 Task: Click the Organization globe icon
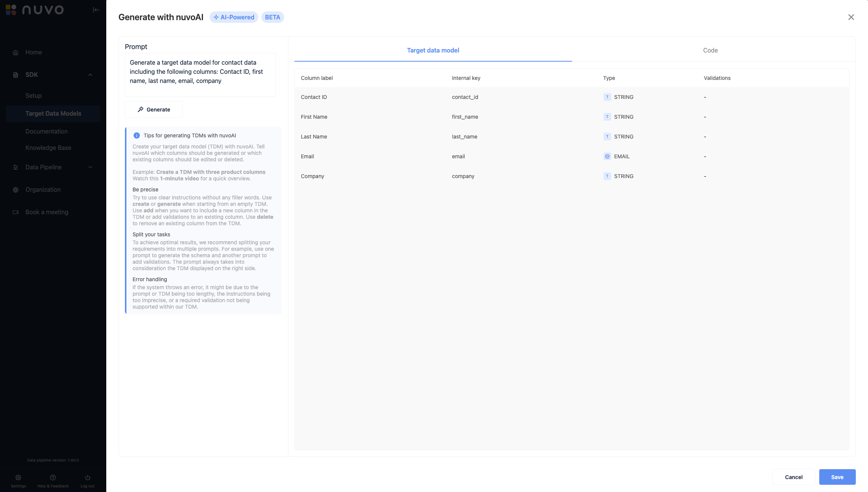16,190
